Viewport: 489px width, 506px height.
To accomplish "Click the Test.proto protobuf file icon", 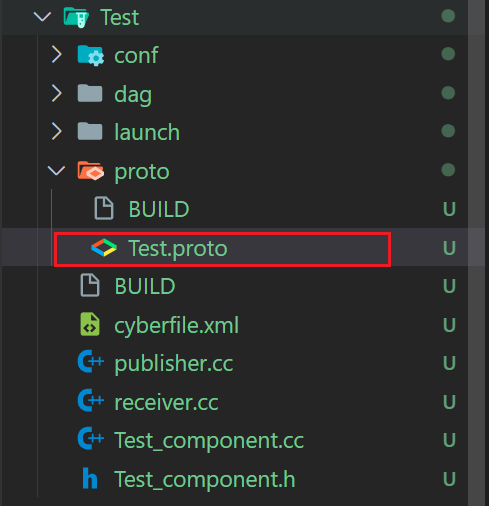I will (x=104, y=248).
